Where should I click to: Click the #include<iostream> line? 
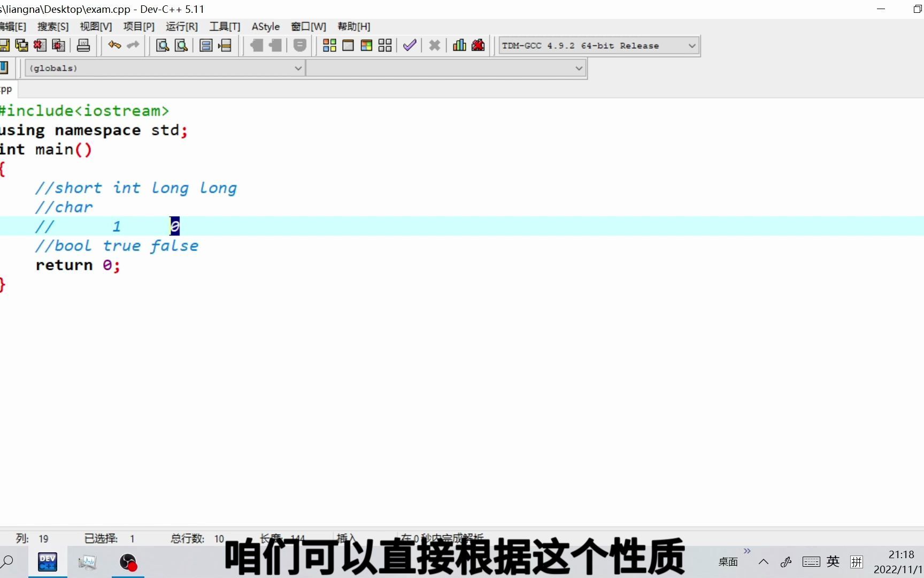coord(84,111)
